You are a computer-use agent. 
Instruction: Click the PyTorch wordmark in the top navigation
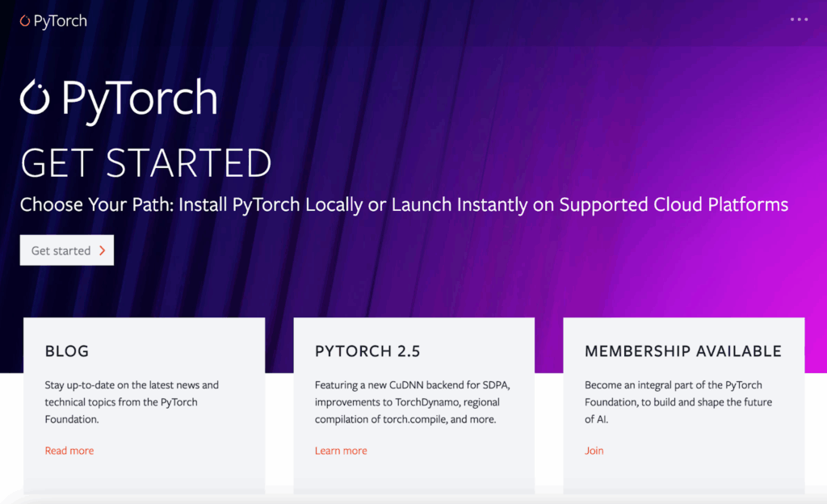60,21
